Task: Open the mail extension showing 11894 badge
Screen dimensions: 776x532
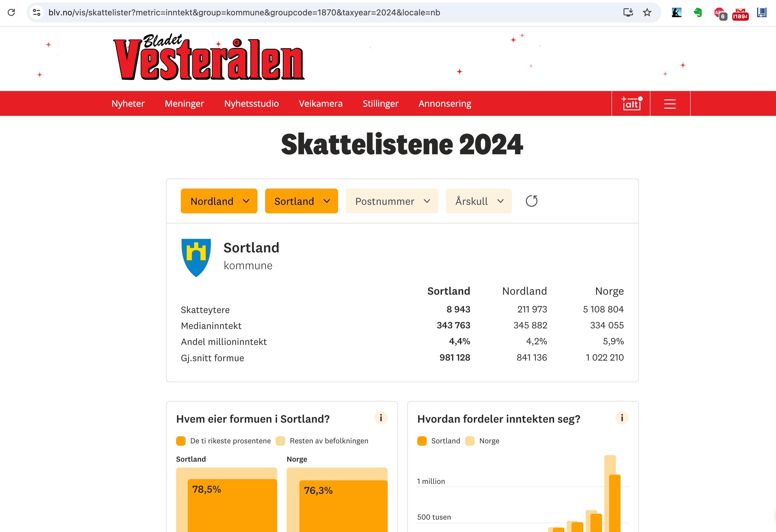Action: (x=740, y=14)
